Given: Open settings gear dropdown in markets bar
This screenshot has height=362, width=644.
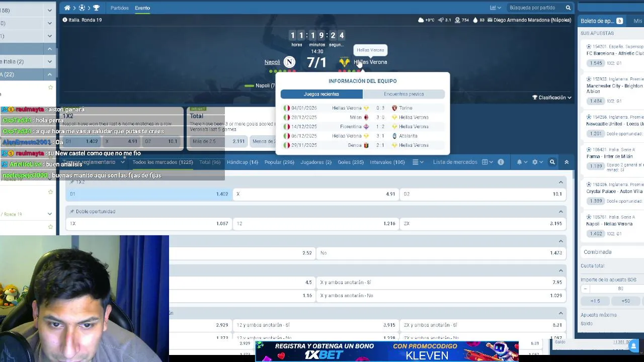Looking at the screenshot, I should 537,162.
